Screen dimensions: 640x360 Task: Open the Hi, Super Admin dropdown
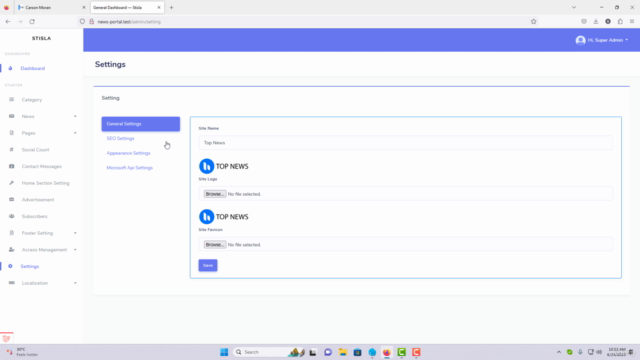[x=602, y=40]
